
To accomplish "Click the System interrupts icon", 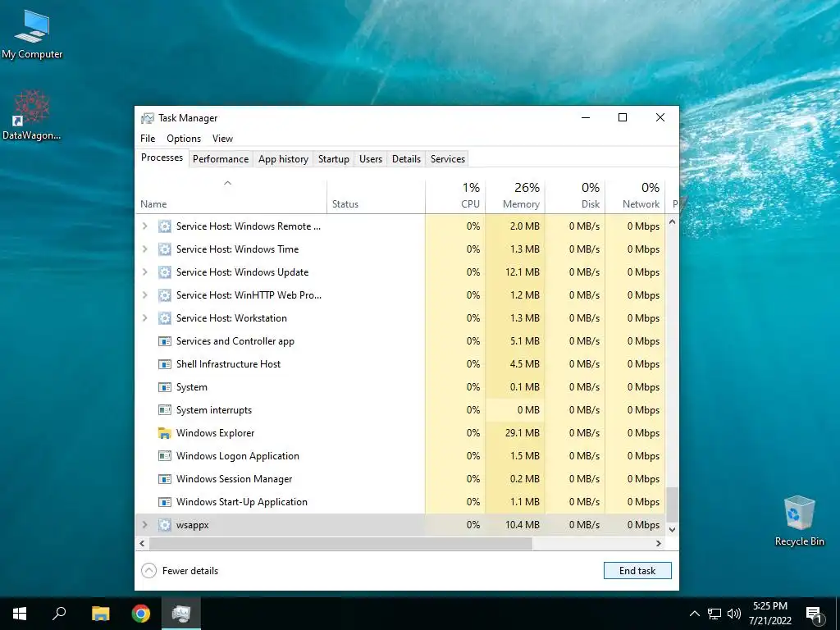I will 164,410.
